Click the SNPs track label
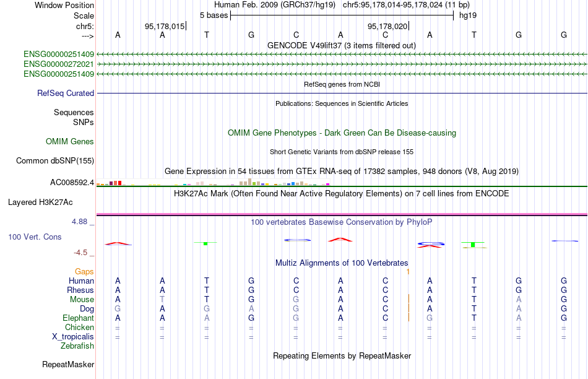Viewport: 588px width, 379px height. (84, 122)
